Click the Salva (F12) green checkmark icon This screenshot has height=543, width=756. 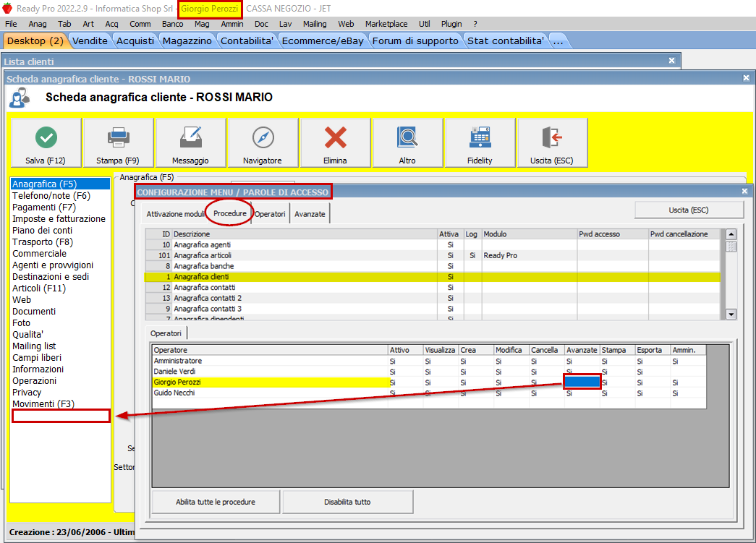tap(46, 137)
